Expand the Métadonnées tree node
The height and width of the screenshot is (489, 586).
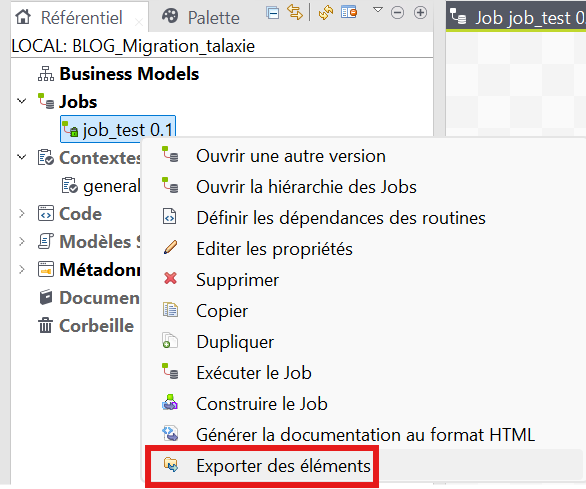click(22, 270)
